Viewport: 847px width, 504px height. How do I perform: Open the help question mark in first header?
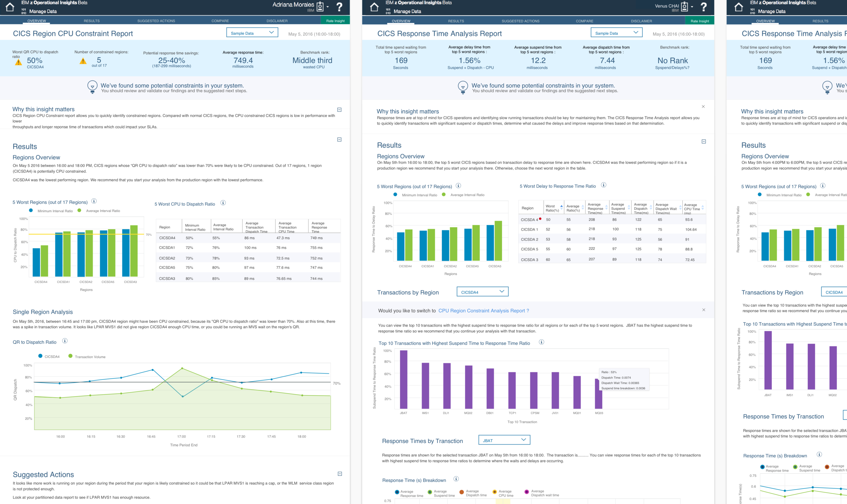click(339, 7)
